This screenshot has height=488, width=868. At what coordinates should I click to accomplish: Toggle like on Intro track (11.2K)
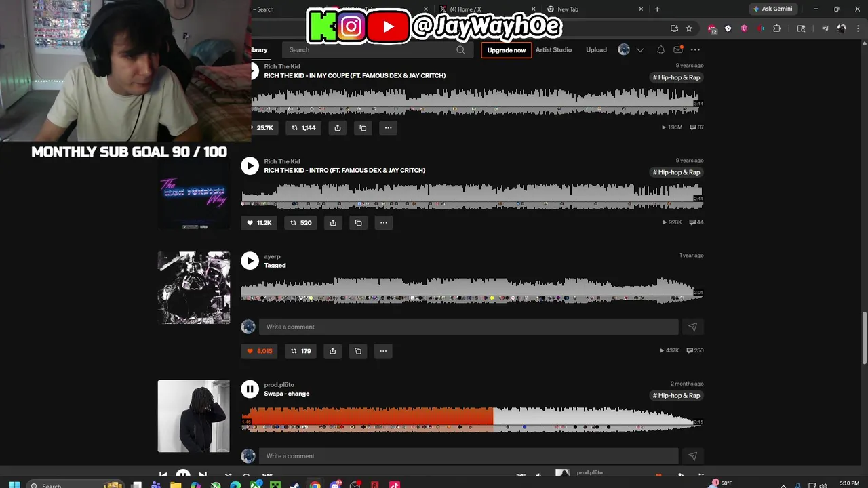(259, 222)
